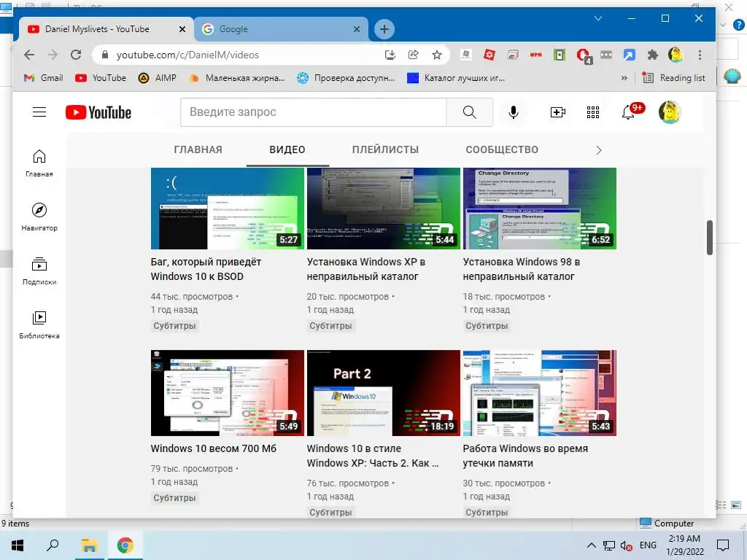Screen dimensions: 747x560
Task: Click the red extension icon with badge 4
Action: 583,55
